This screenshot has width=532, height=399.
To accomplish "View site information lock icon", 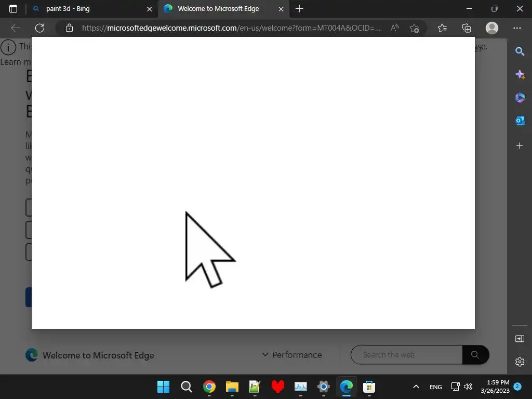I will [69, 28].
